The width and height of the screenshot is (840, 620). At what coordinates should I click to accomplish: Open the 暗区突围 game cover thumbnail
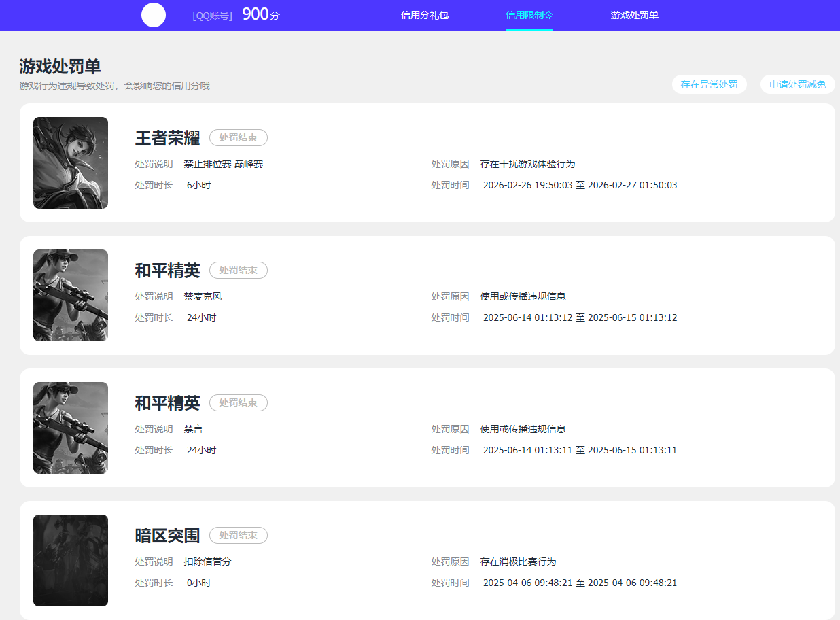pos(71,561)
